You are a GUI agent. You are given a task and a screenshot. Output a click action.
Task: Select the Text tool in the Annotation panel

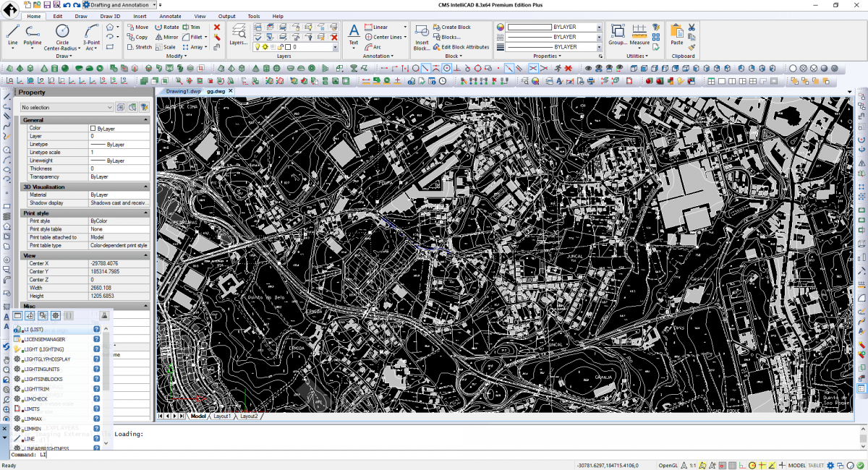click(x=354, y=33)
